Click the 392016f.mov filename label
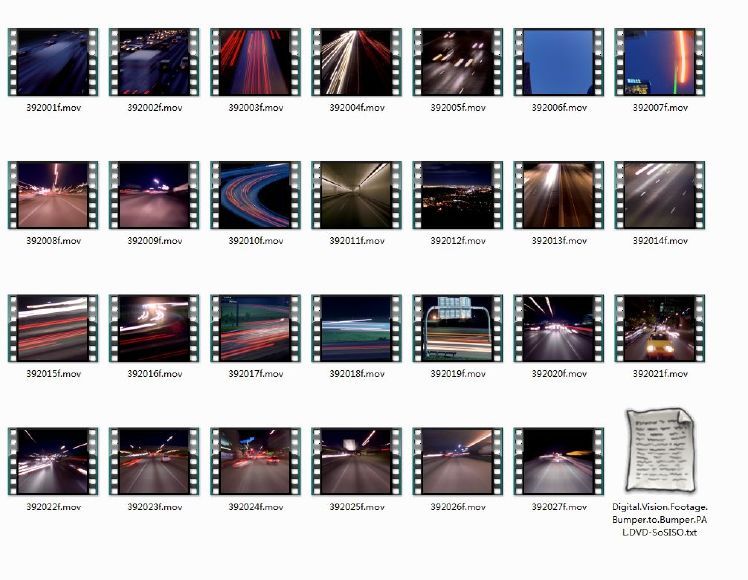748x580 pixels. coord(155,374)
